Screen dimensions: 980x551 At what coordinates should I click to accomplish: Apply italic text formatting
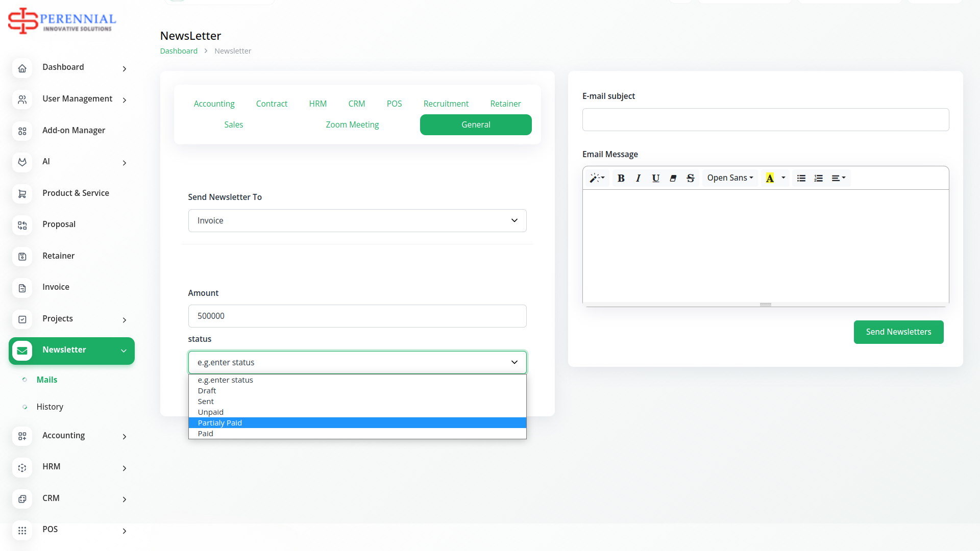click(x=638, y=178)
